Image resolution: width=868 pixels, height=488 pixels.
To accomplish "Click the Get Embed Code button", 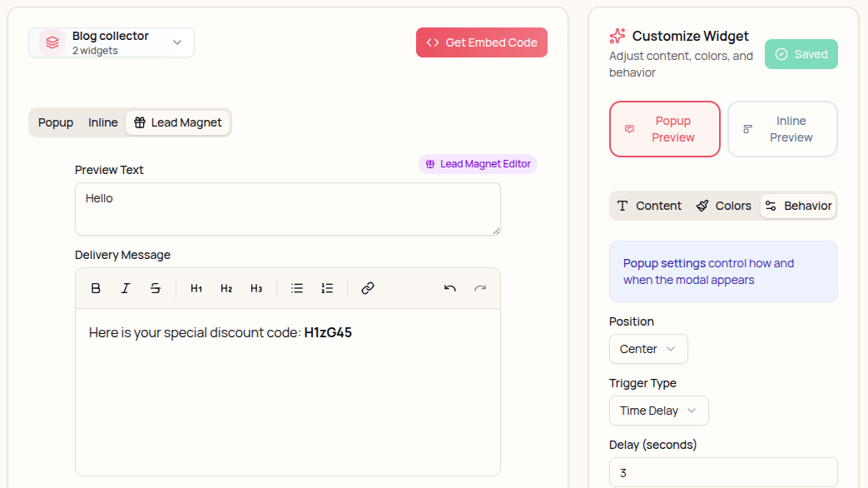I will pos(481,42).
